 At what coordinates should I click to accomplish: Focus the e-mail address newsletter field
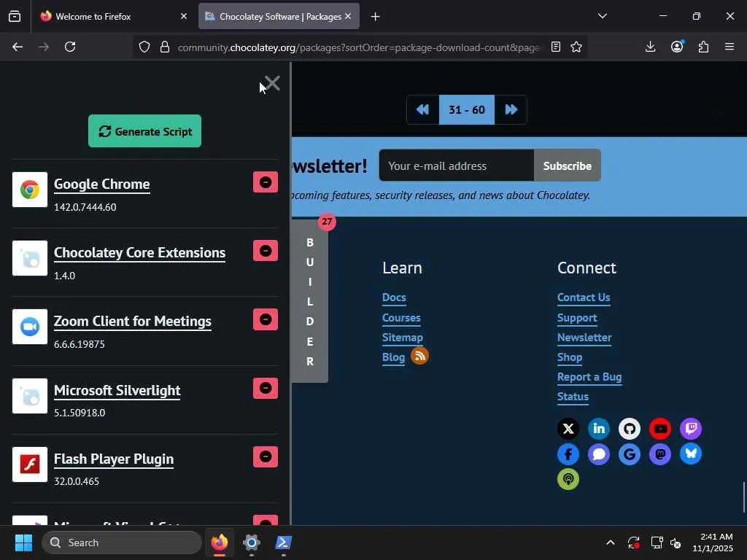tap(457, 166)
